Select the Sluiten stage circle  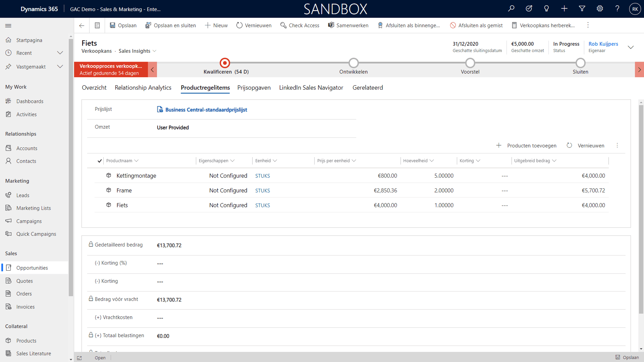[x=580, y=63]
